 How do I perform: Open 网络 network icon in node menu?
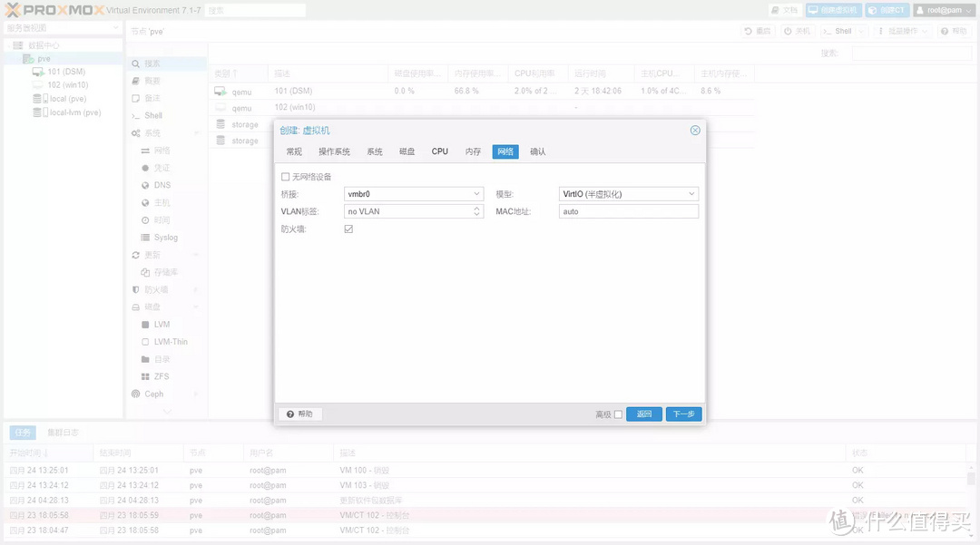[x=145, y=151]
